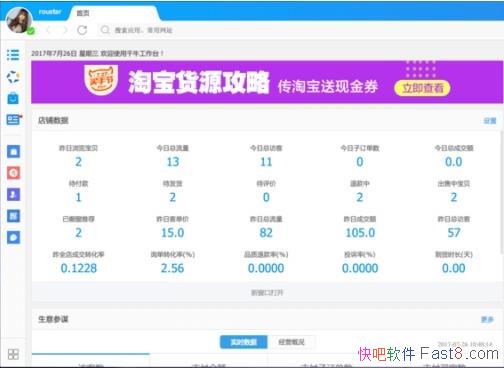Open the multicolor circular arrows sidebar icon
The height and width of the screenshot is (368, 504).
point(13,77)
